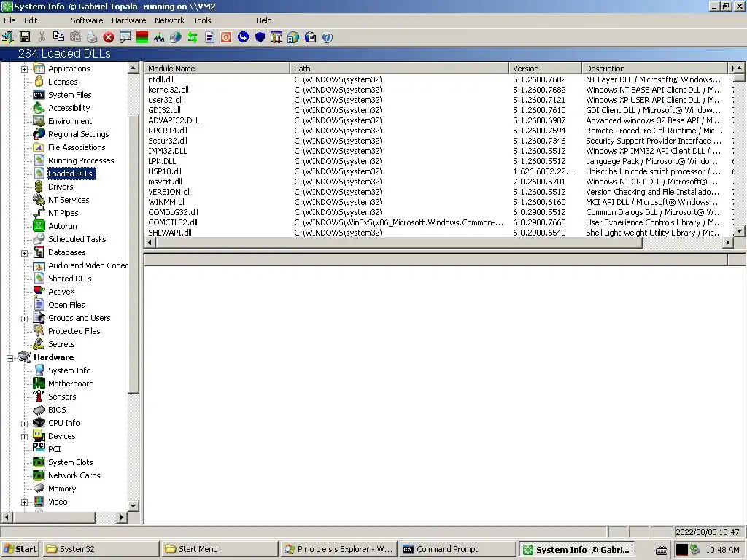Click the document page toolbar icon
Screen dimensions: 747x560
209,37
